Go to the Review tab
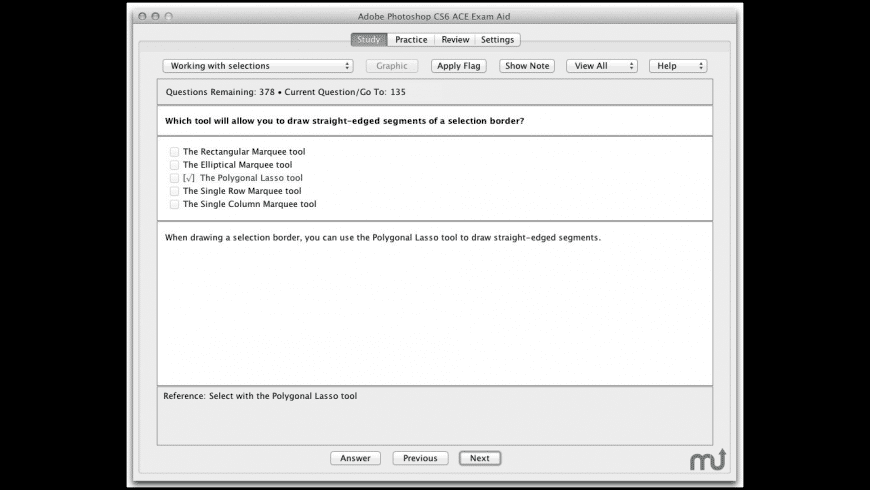Viewport: 870px width, 490px height. 455,39
